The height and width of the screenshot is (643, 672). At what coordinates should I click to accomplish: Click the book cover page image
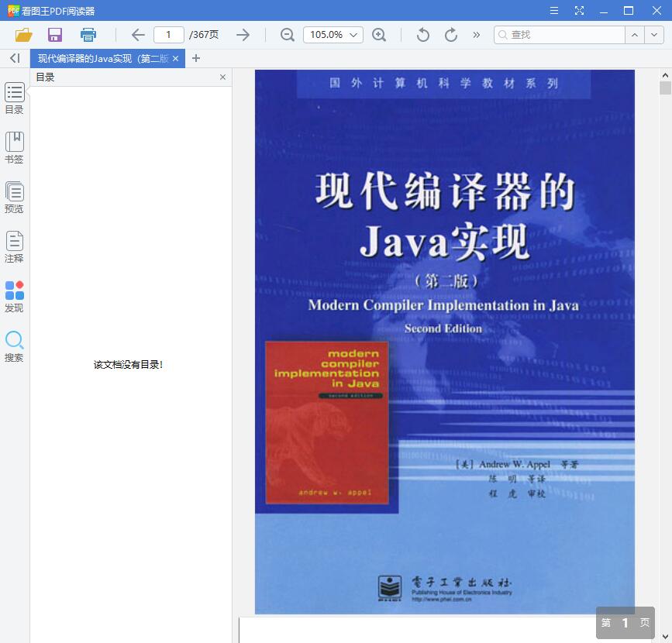point(444,342)
